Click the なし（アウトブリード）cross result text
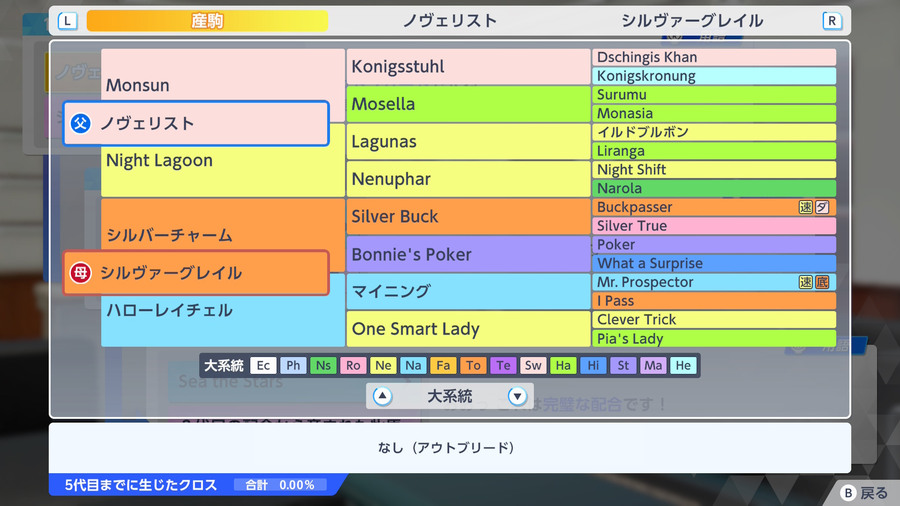 pos(446,447)
